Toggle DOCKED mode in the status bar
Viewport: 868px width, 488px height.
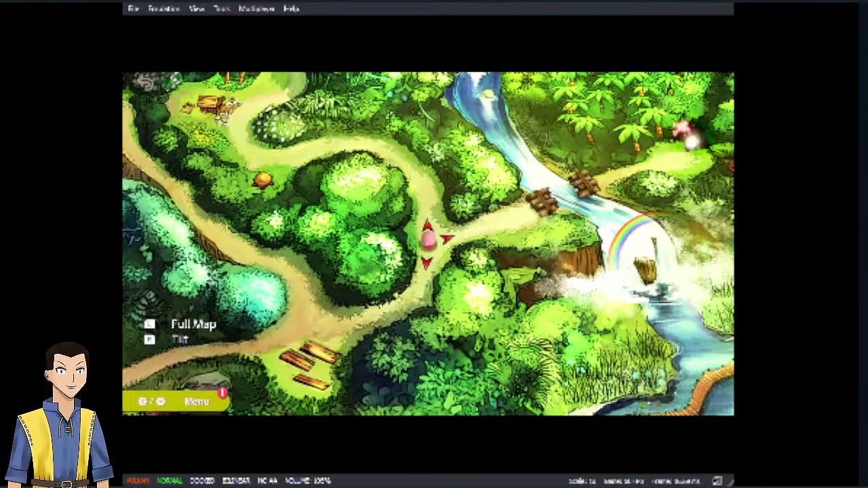pyautogui.click(x=202, y=481)
